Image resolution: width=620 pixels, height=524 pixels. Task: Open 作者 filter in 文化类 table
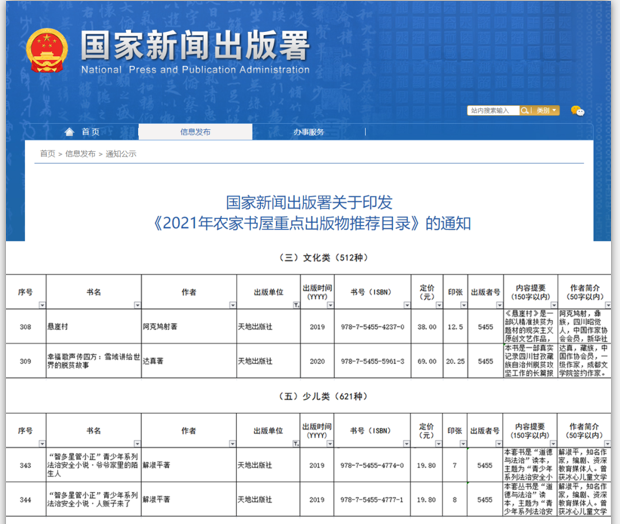(x=232, y=305)
